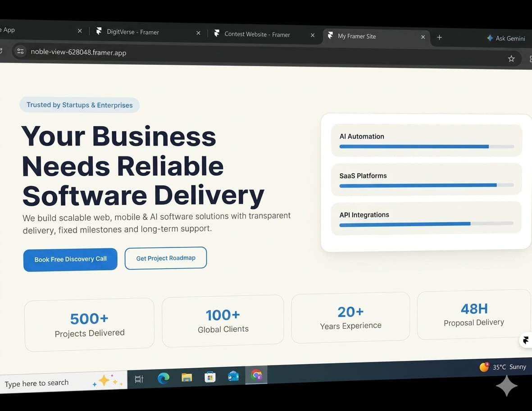532x411 pixels.
Task: Switch to the Contest Website - Framer tab
Action: (263, 34)
